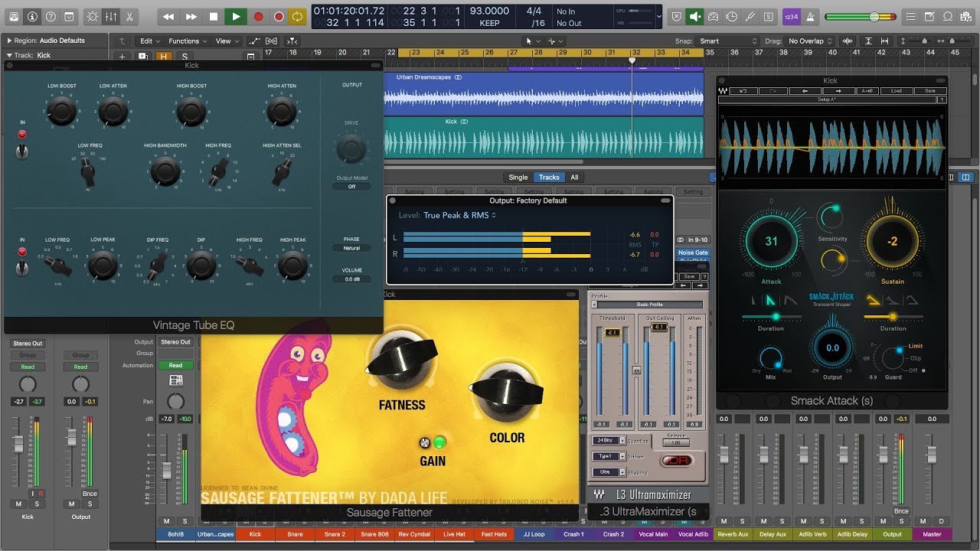Screen dimensions: 980x551
Task: Collapse the Track Kick disclosure triangle
Action: pos(9,55)
